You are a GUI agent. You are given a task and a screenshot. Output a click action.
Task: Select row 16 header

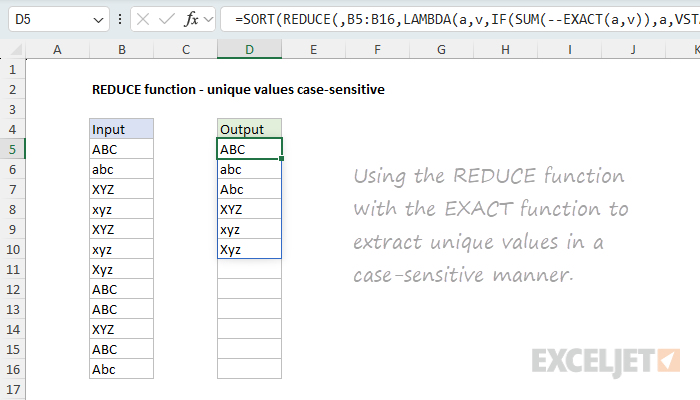click(12, 369)
